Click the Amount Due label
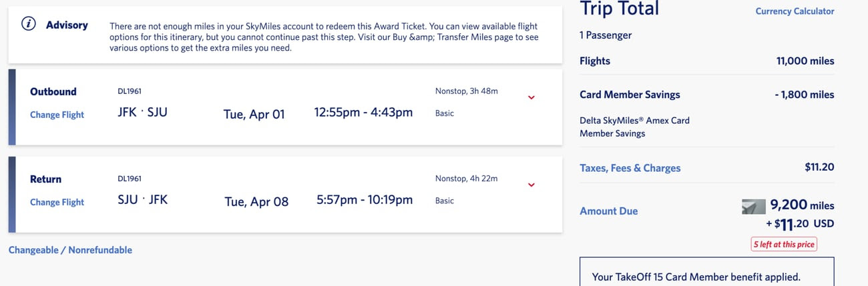The width and height of the screenshot is (868, 286). tap(608, 211)
